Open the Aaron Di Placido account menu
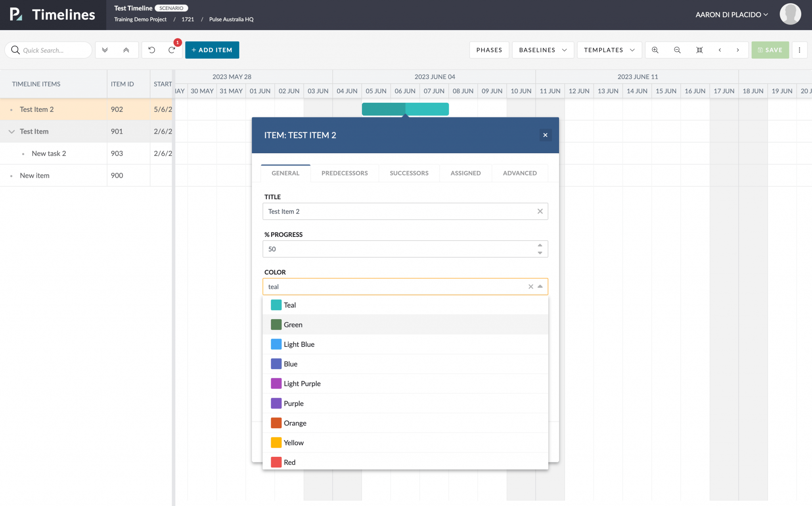The image size is (812, 506). [732, 14]
